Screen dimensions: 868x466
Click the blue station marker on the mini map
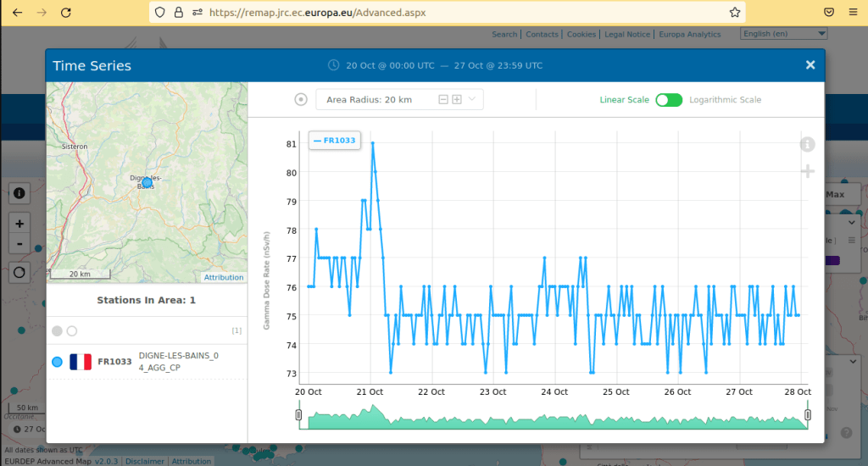(x=147, y=182)
